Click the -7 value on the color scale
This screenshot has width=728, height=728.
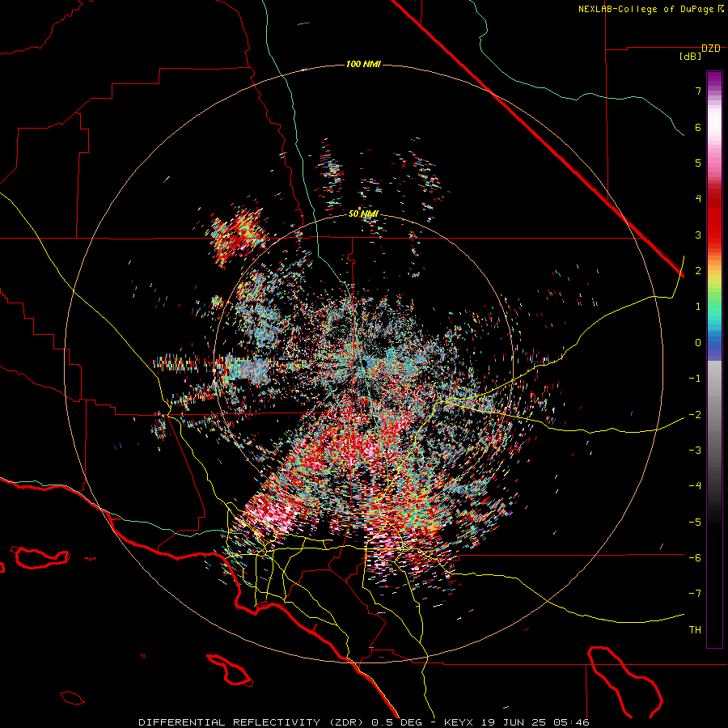695,594
